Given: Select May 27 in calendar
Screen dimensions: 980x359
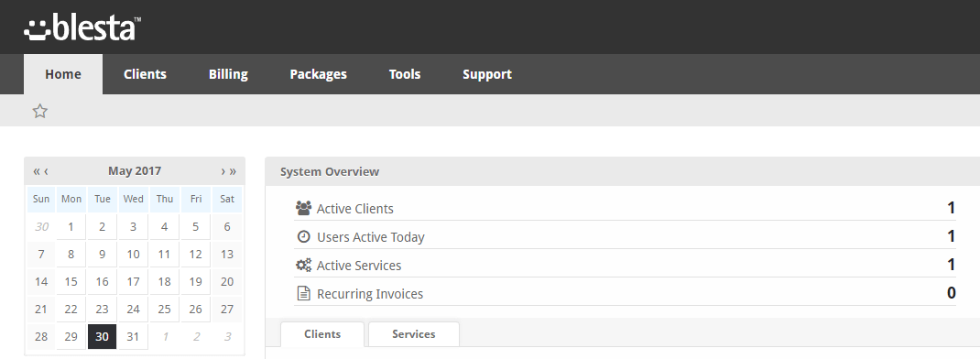Looking at the screenshot, I should pos(227,309).
